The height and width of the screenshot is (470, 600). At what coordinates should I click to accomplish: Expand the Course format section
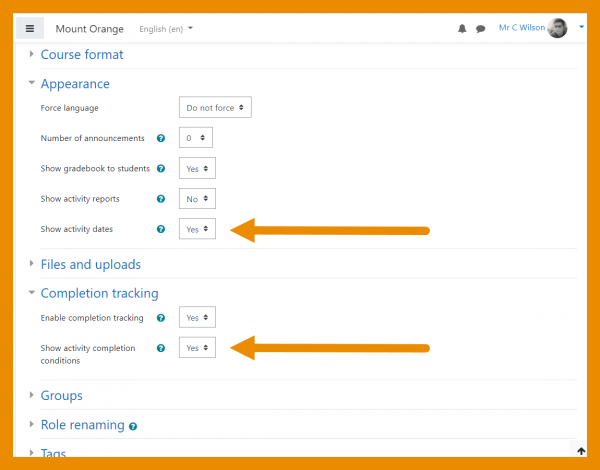tap(81, 54)
